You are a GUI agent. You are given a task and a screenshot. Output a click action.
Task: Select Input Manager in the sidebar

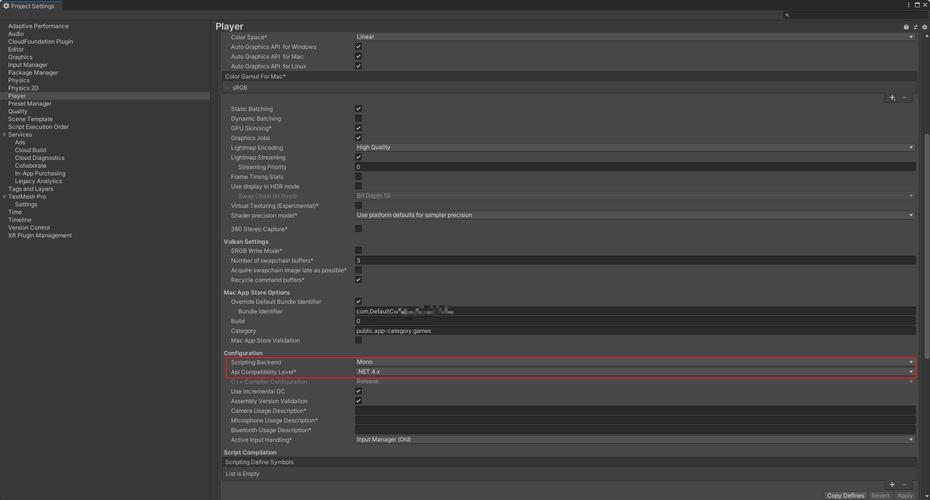(x=28, y=65)
